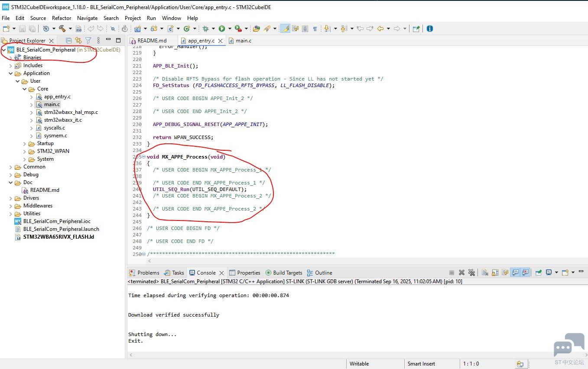The width and height of the screenshot is (588, 369).
Task: Click the Clear Console icon
Action: [x=485, y=272]
